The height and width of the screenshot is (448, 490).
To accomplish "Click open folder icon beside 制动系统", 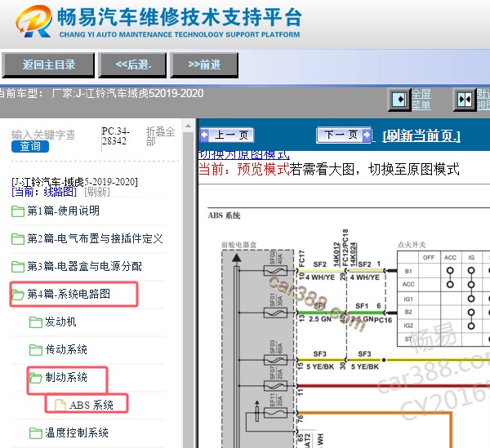I will coord(36,378).
